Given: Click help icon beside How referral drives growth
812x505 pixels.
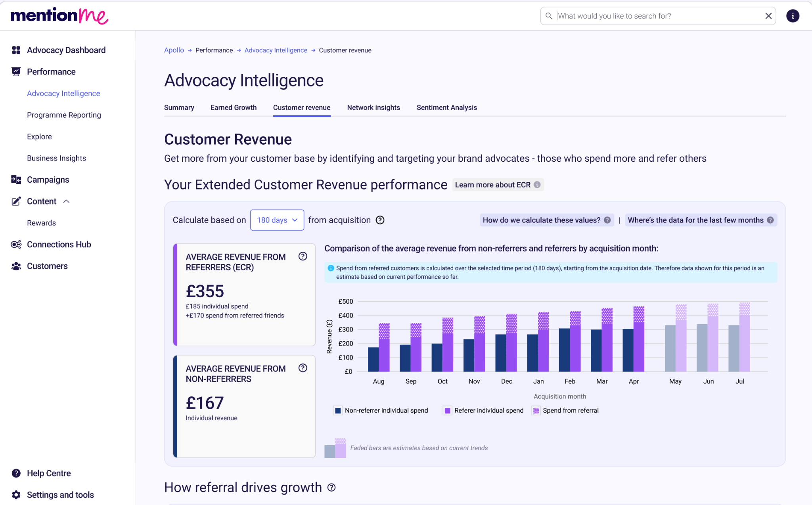Looking at the screenshot, I should click(331, 488).
